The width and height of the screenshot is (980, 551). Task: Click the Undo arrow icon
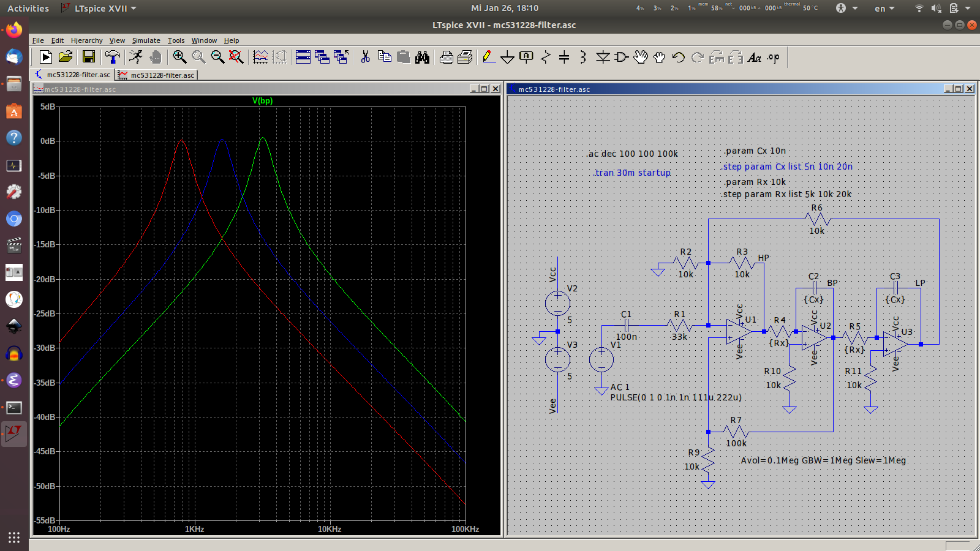678,57
